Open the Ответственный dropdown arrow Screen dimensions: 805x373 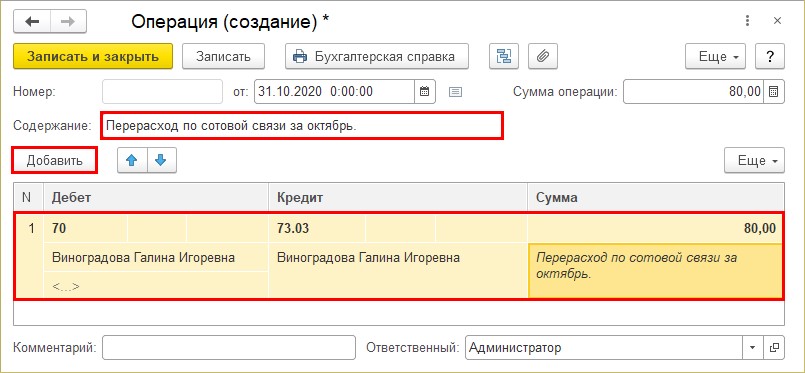coord(753,348)
